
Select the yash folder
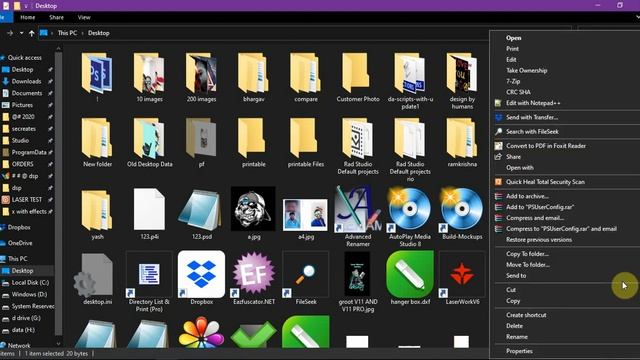click(97, 214)
